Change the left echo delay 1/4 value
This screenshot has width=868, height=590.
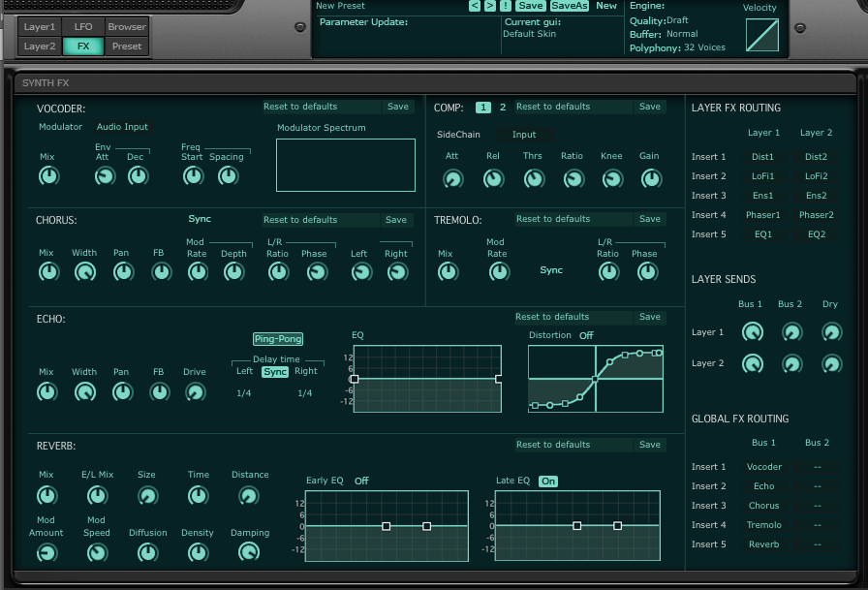click(242, 393)
